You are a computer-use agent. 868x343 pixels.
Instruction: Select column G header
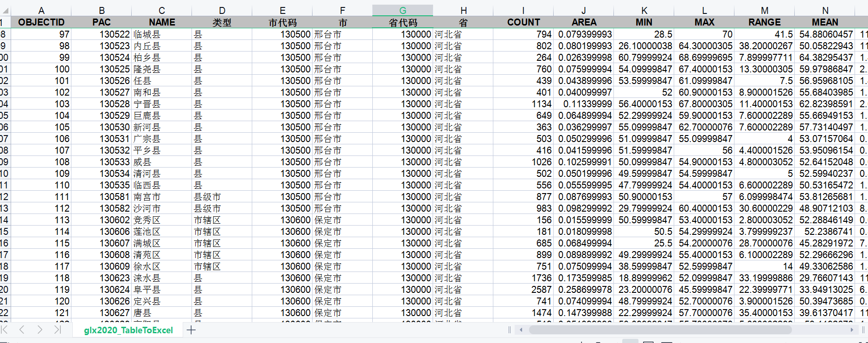pos(403,10)
